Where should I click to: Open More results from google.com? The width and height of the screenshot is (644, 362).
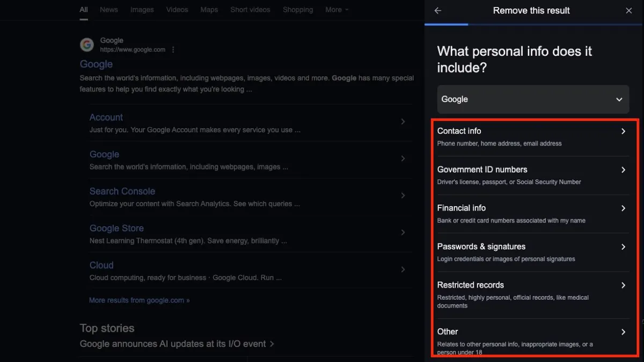pyautogui.click(x=140, y=300)
